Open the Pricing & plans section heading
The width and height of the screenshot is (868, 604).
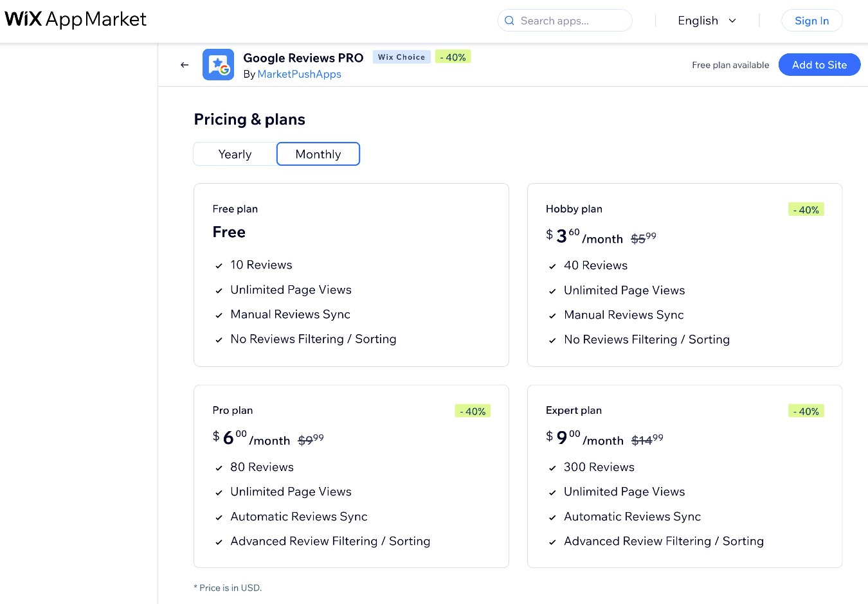coord(249,119)
